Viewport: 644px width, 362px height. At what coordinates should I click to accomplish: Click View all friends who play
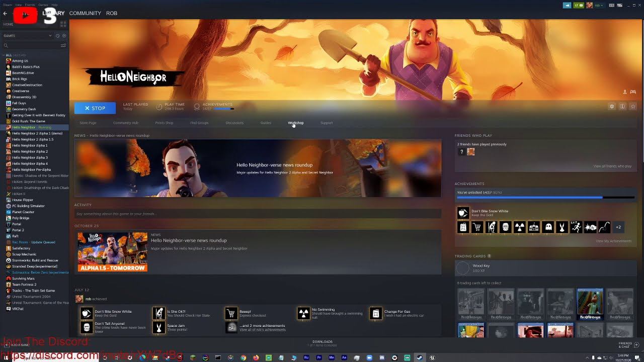(612, 166)
